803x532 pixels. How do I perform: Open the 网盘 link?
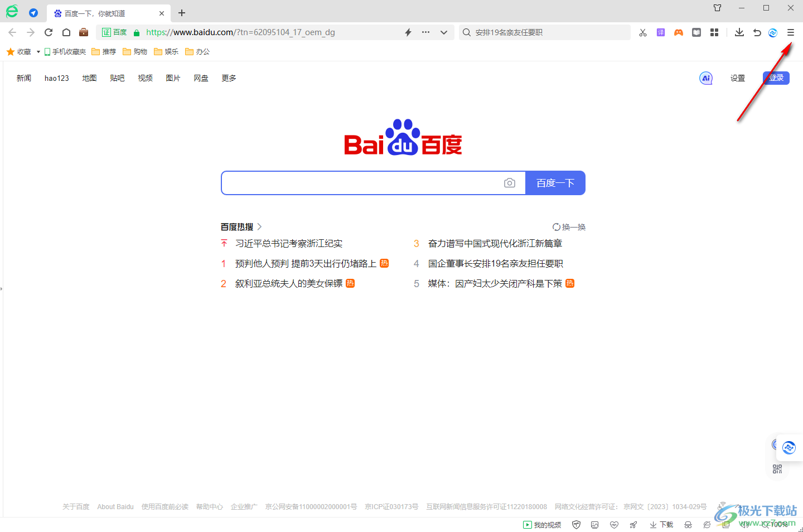click(x=201, y=78)
